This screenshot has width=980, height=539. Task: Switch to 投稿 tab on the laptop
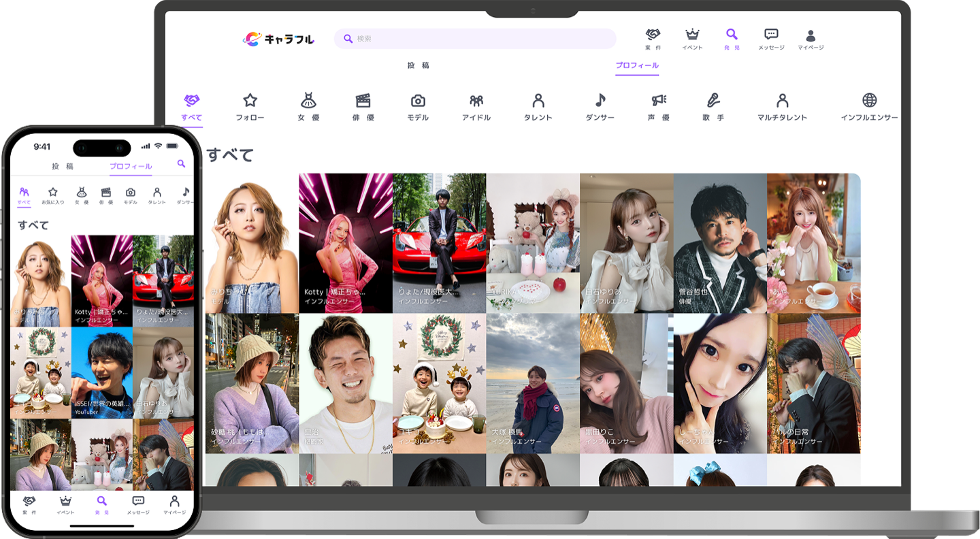418,65
